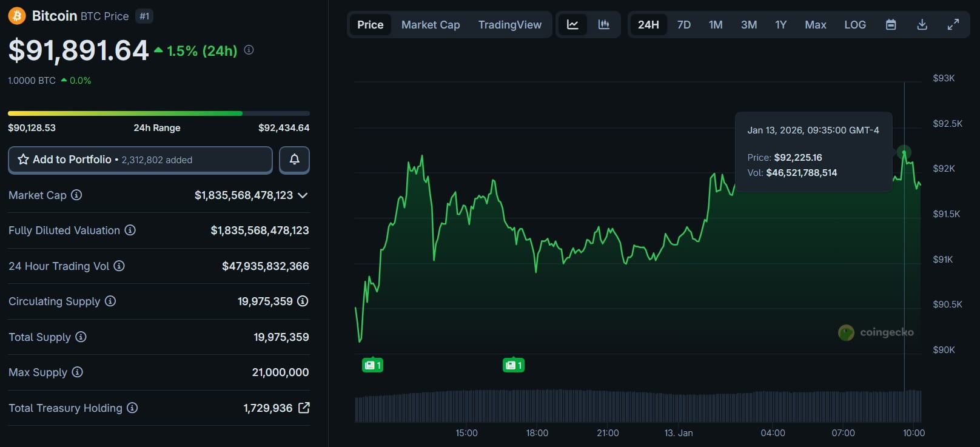Click the 24h Range progress bar
The height and width of the screenshot is (447, 980).
(x=158, y=113)
